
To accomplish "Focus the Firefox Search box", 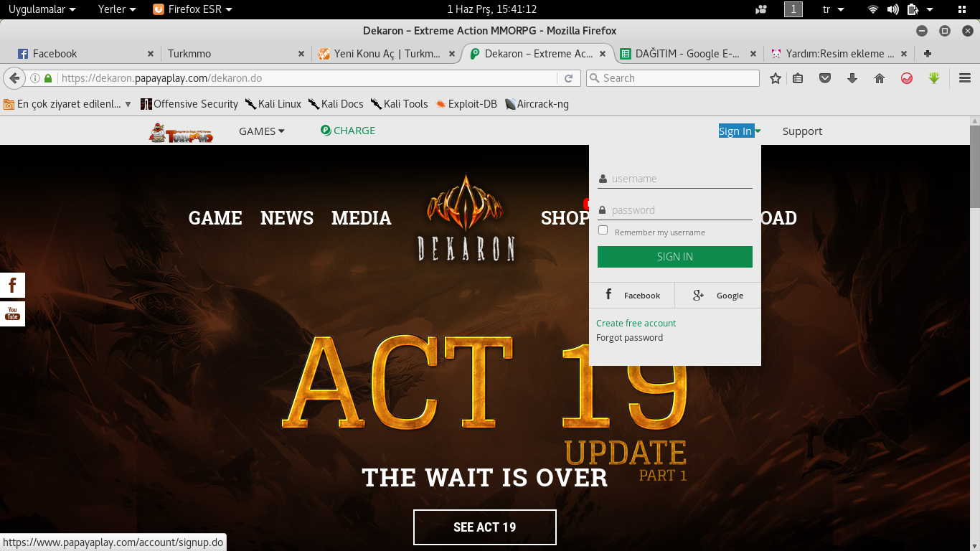I will coord(673,78).
